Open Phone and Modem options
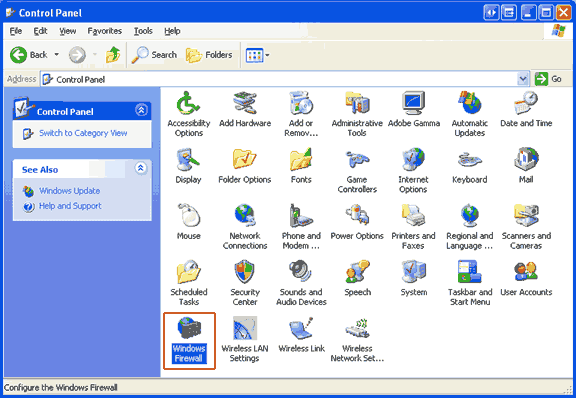Screen dimensions: 576x398 301,227
